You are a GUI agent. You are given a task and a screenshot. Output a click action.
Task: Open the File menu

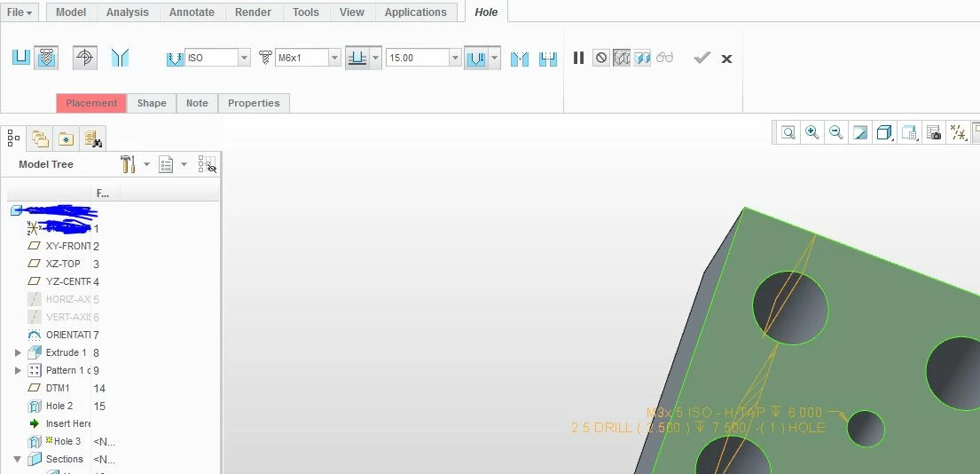(20, 12)
